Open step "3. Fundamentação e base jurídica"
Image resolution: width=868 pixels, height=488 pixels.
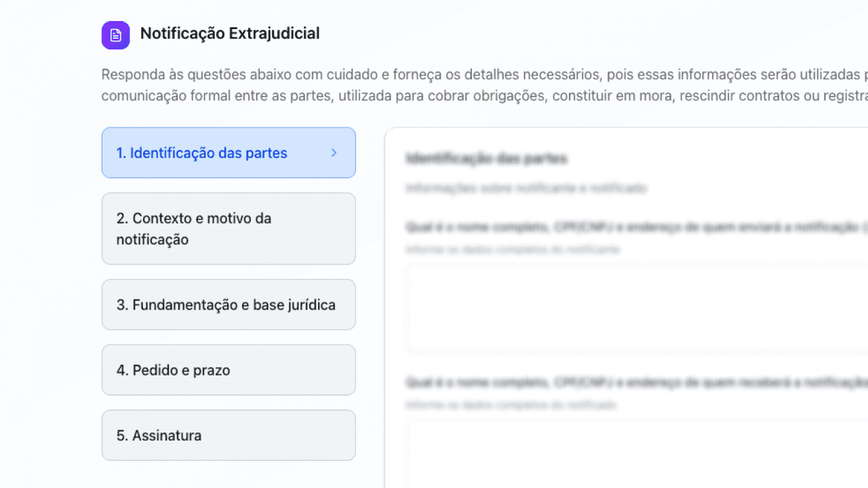pos(229,304)
